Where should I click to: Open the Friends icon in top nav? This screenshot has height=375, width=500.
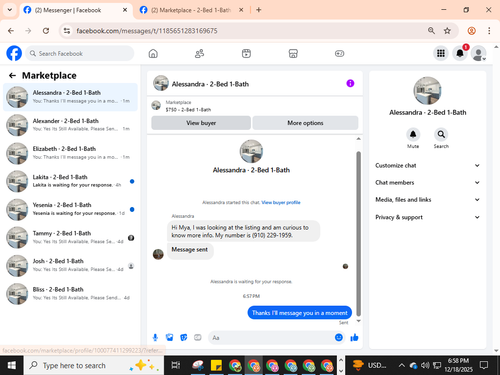click(199, 53)
